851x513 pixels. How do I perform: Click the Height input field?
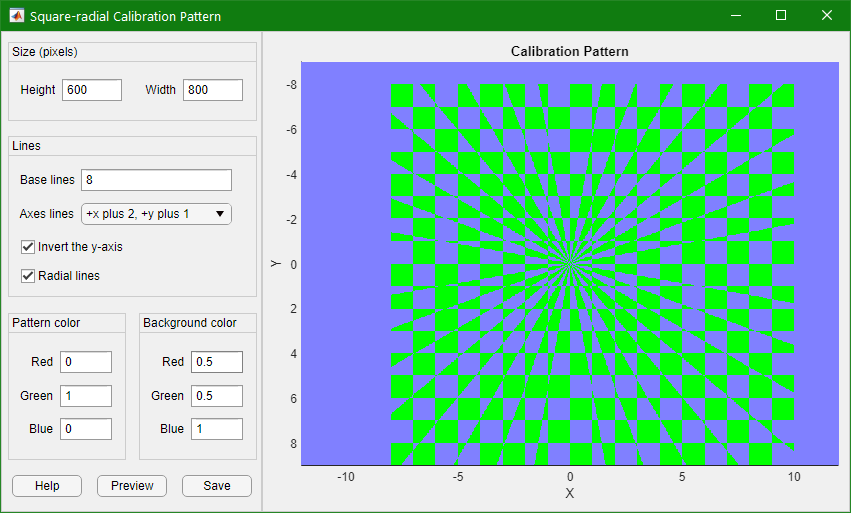(91, 90)
